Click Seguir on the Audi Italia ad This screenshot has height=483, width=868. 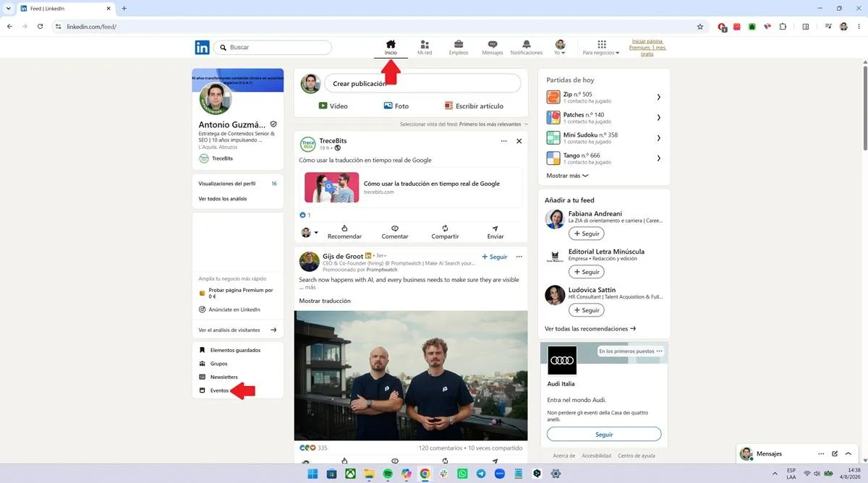[x=604, y=435]
